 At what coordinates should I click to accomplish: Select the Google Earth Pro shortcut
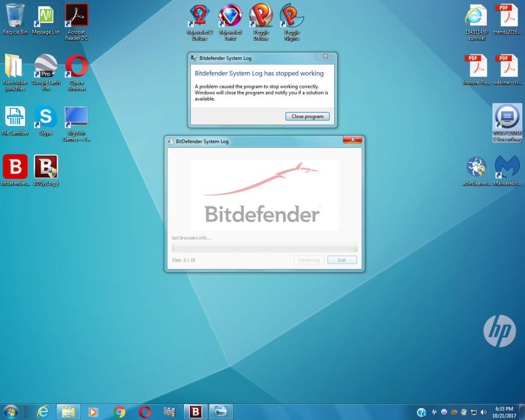[45, 73]
